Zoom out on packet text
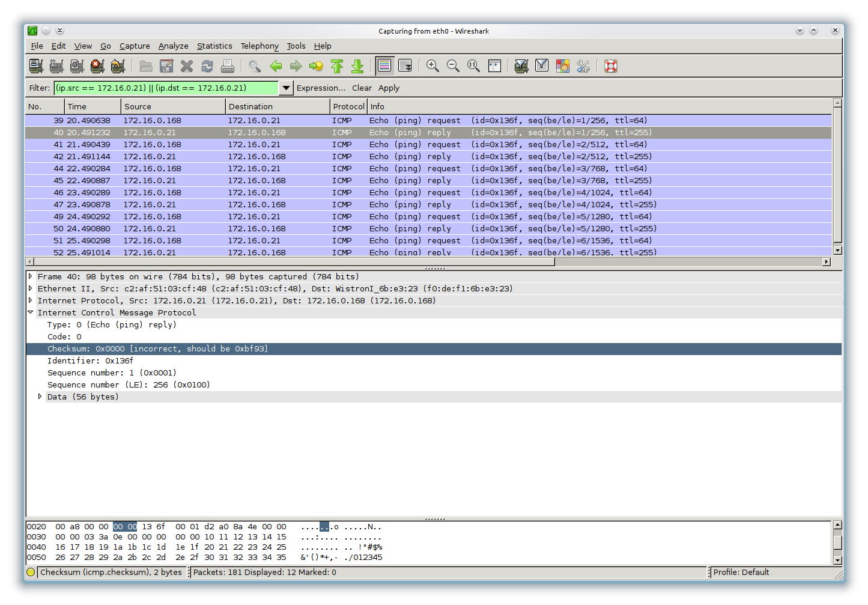Screen dimensions: 868x605 tap(453, 66)
